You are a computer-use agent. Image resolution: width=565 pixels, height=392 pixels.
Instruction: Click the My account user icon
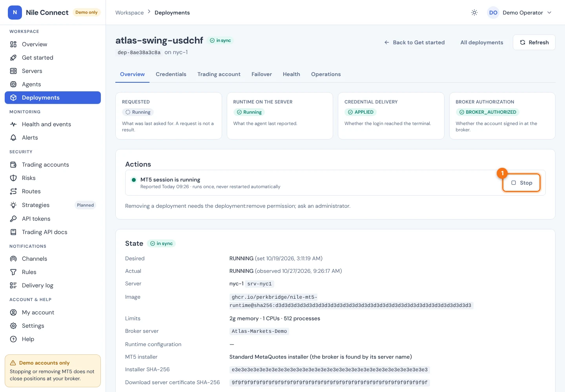click(13, 312)
